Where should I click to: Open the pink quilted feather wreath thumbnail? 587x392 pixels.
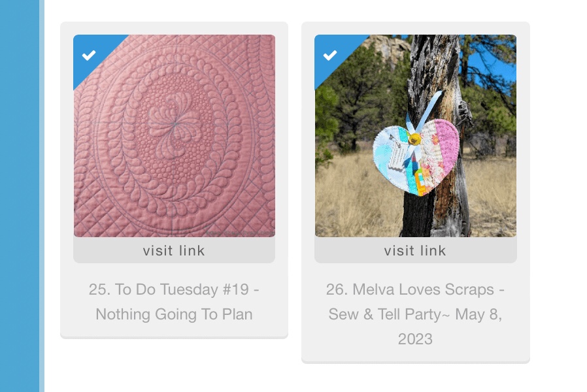coord(174,136)
